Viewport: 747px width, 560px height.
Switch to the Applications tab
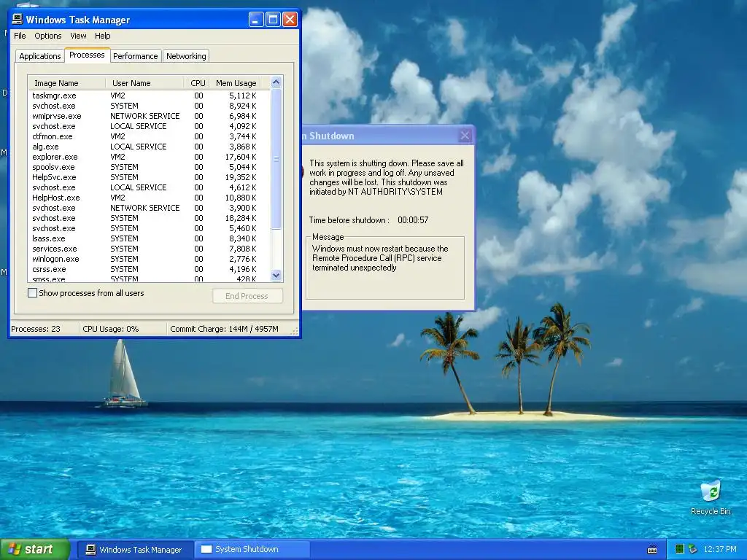pyautogui.click(x=40, y=56)
